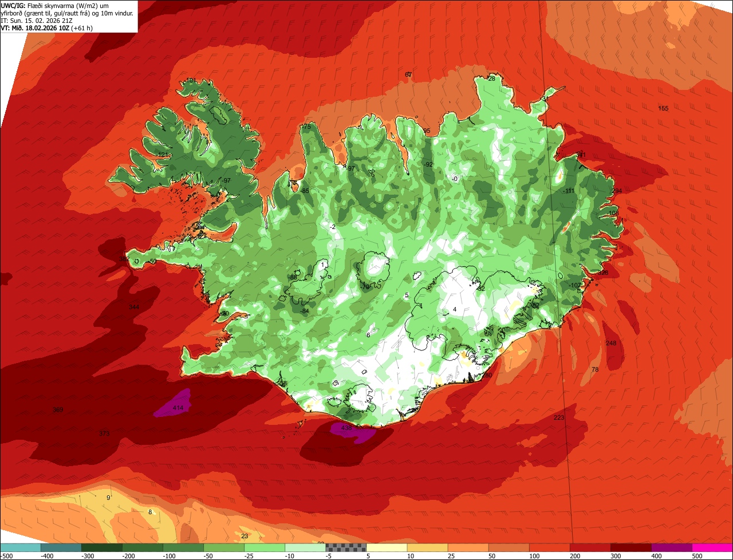Image resolution: width=733 pixels, height=560 pixels.
Task: Click the map value 294 on the east coast
Action: (617, 191)
